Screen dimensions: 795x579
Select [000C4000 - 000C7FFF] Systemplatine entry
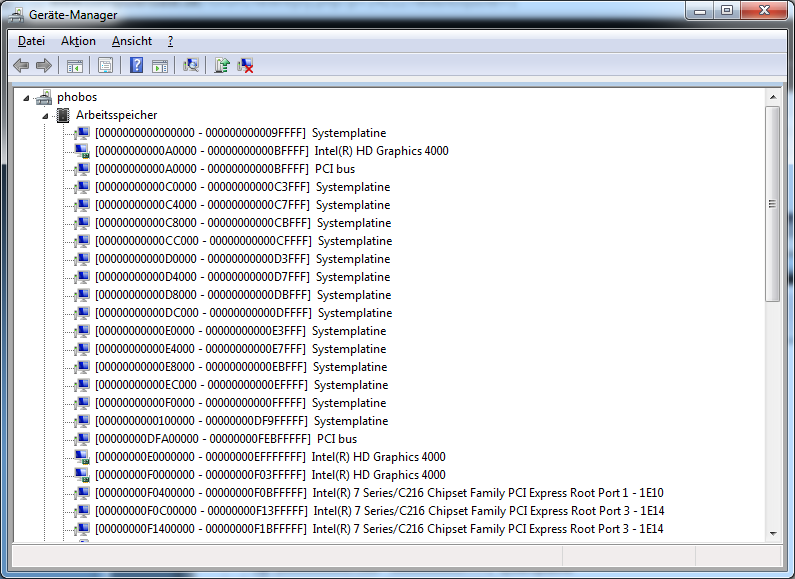242,205
